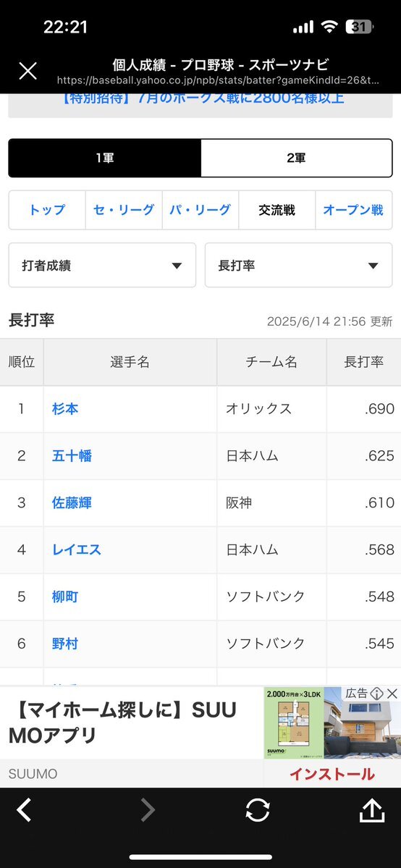This screenshot has height=868, width=401.
Task: Go to the トップ tab
Action: [x=47, y=210]
